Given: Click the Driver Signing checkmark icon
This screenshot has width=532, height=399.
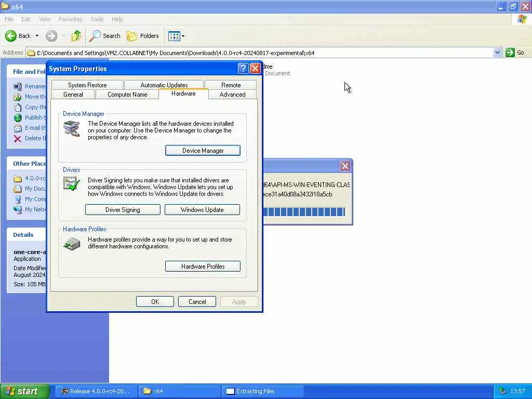Looking at the screenshot, I should coord(72,183).
